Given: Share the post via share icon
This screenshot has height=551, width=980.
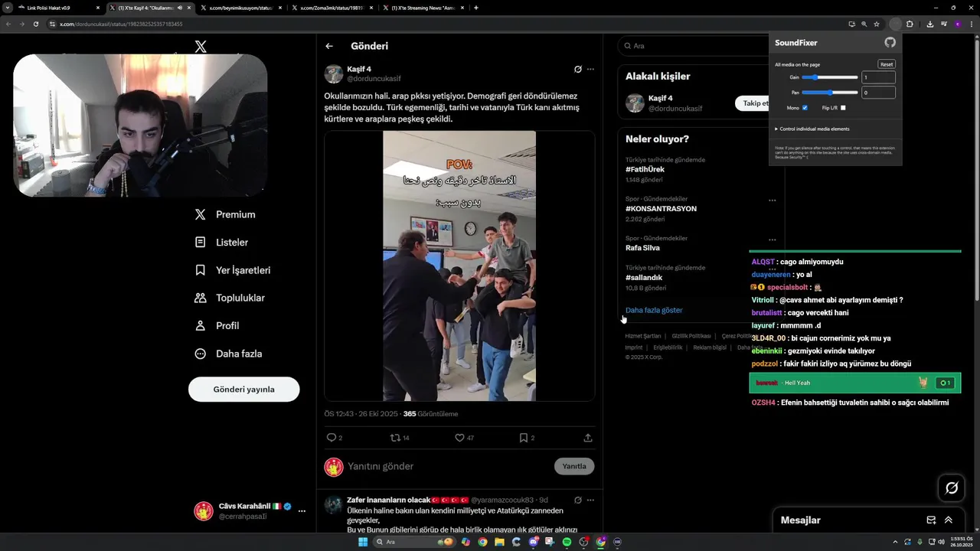Looking at the screenshot, I should pos(588,438).
